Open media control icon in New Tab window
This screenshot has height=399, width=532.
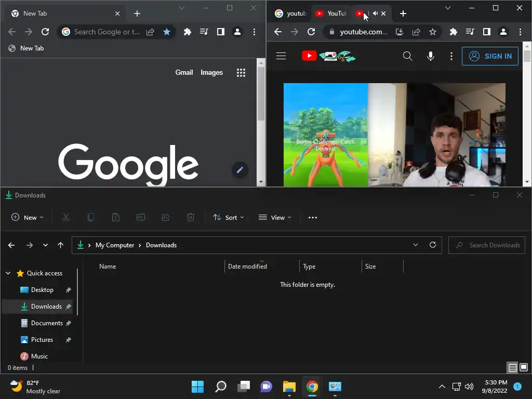click(204, 32)
